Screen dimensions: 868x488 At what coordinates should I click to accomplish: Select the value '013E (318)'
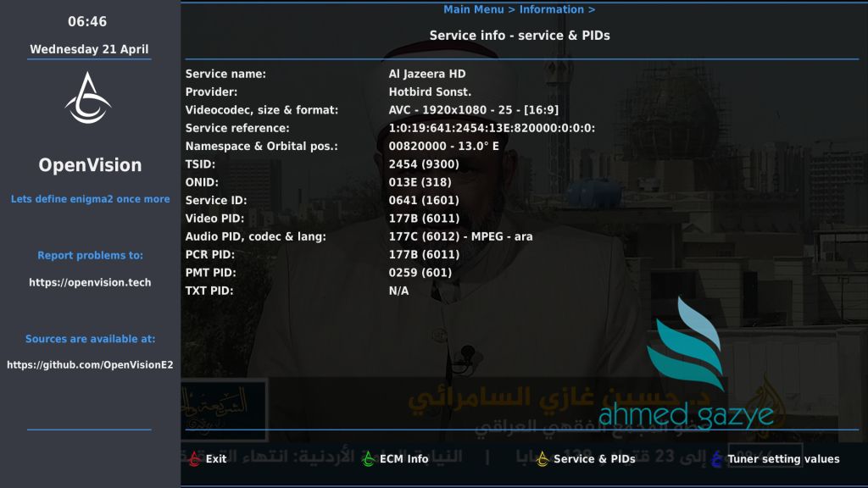420,182
